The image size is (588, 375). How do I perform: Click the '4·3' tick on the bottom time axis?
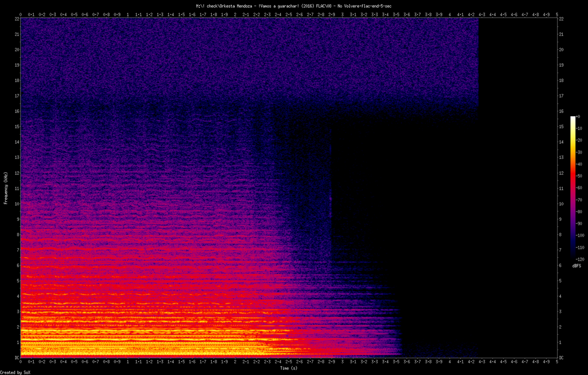click(x=482, y=361)
